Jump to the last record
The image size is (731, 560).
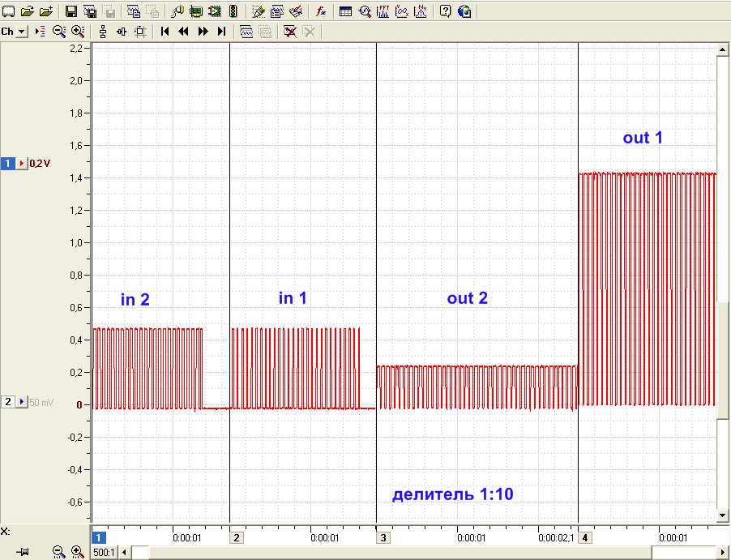click(x=222, y=32)
